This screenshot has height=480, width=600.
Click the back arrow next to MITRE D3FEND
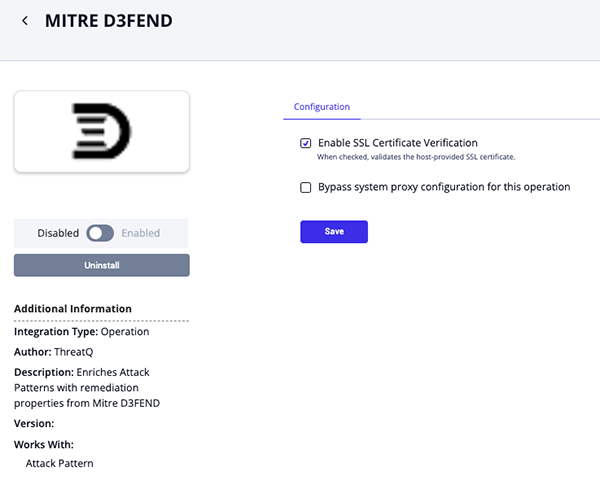25,21
